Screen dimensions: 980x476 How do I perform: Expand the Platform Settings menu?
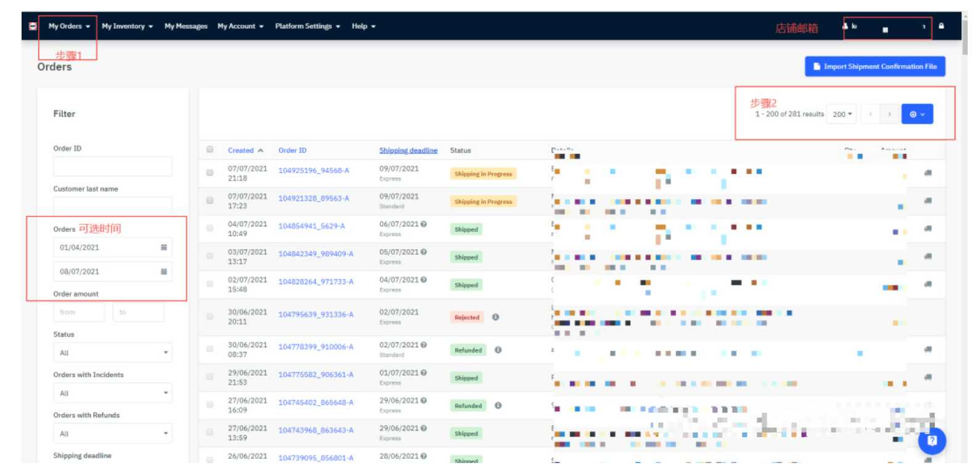tap(308, 26)
